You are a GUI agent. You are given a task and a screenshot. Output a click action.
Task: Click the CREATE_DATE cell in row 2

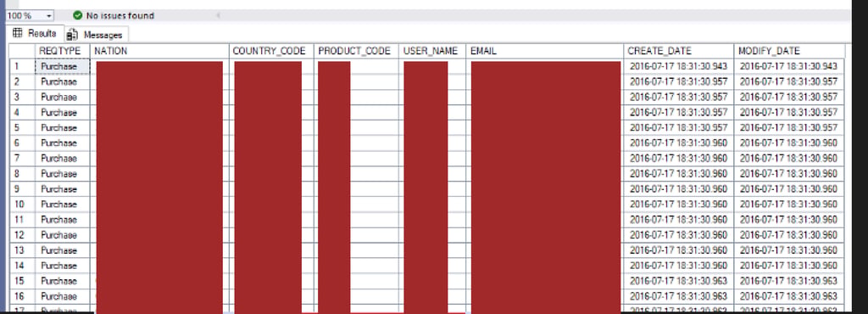[679, 81]
